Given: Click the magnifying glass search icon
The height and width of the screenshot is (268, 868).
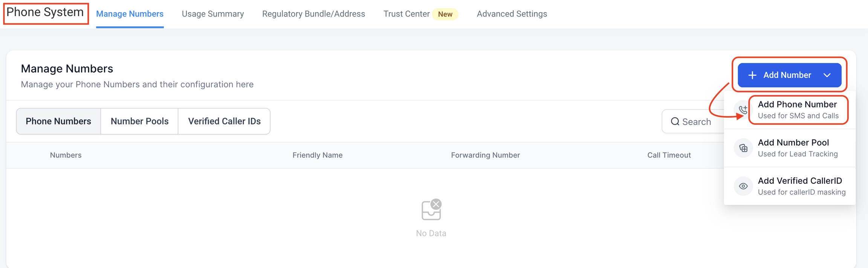Looking at the screenshot, I should point(675,121).
